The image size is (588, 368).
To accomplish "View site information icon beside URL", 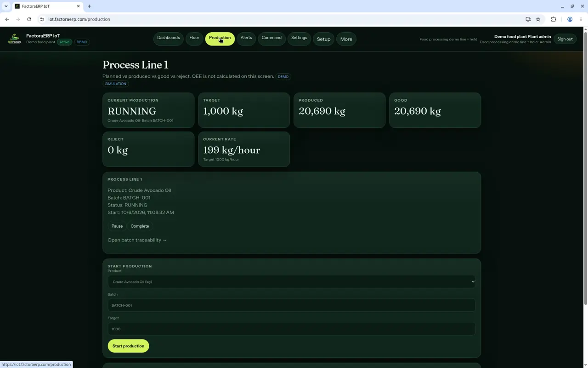I will (42, 19).
